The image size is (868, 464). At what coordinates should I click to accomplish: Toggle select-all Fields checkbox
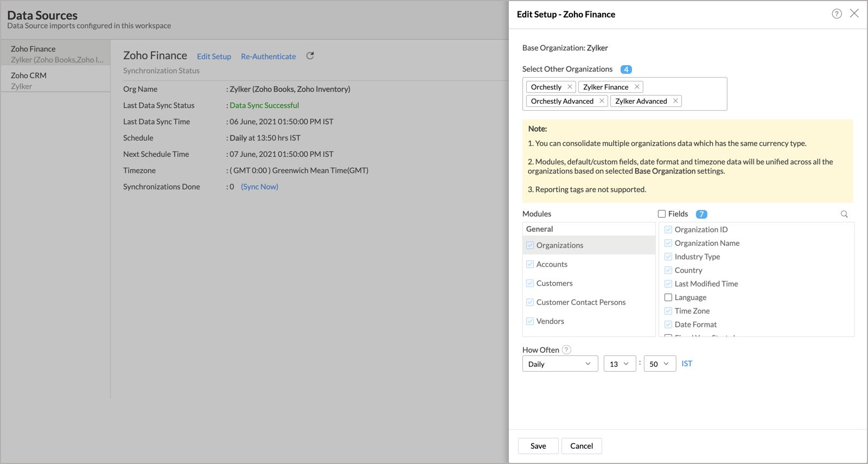click(x=662, y=214)
